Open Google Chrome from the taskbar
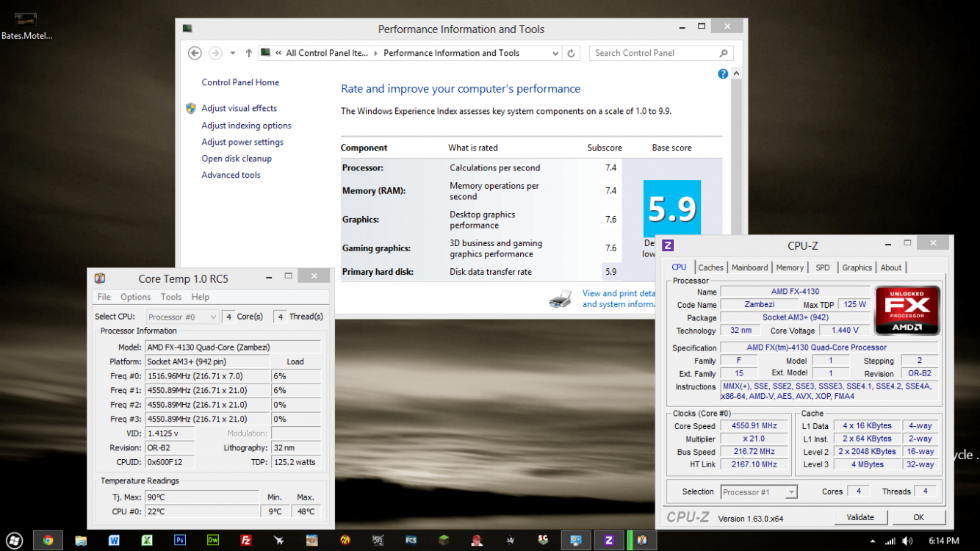Image resolution: width=980 pixels, height=551 pixels. point(48,540)
